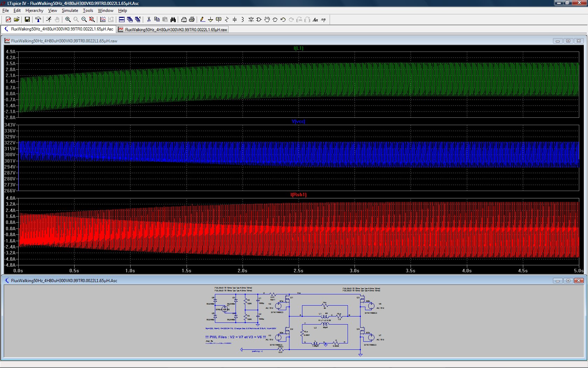Switch to the FluxWalking .raw tab
588x368 pixels.
point(173,29)
